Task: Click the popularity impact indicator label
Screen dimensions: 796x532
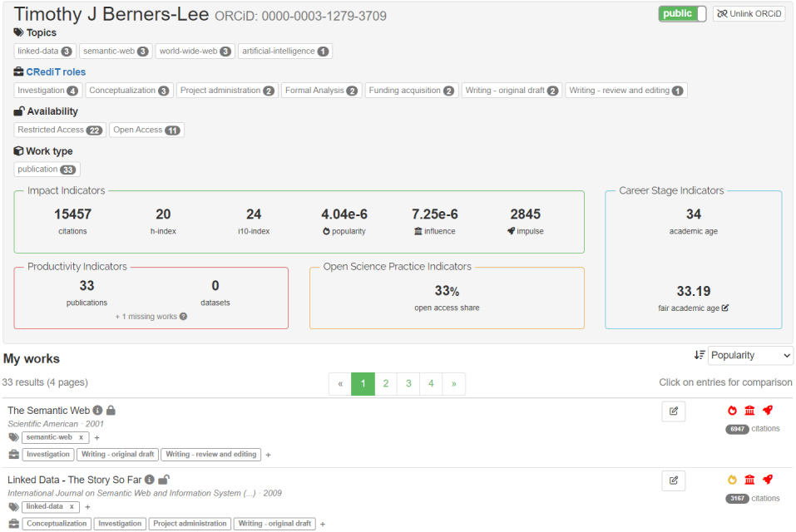Action: click(344, 231)
